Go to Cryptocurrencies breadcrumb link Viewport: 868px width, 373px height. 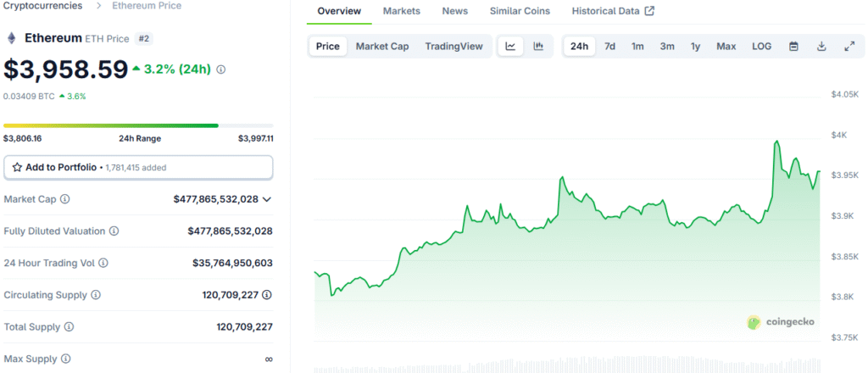pyautogui.click(x=43, y=6)
